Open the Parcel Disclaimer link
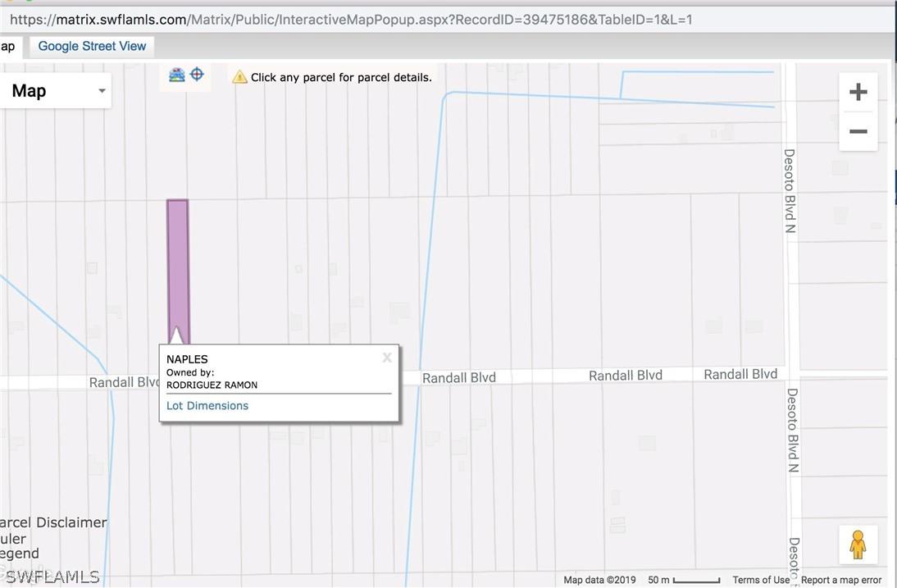The image size is (897, 588). [53, 522]
